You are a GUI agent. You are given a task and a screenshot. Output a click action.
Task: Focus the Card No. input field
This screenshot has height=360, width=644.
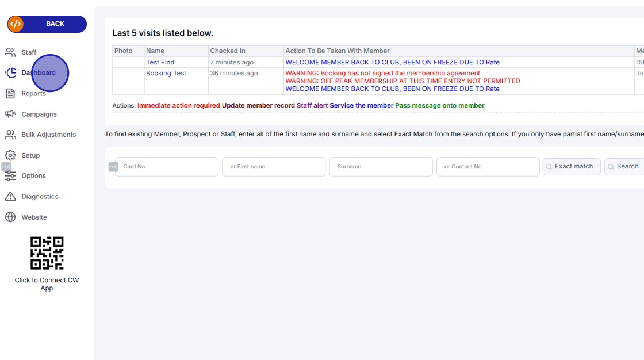[166, 166]
